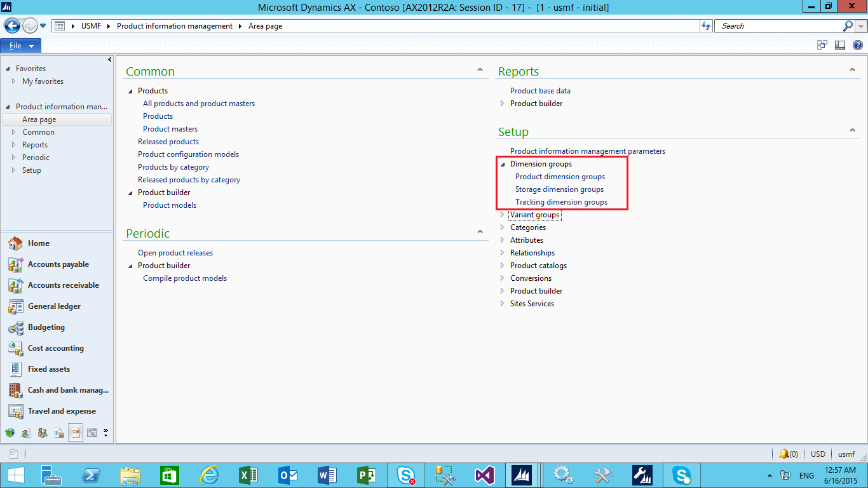Collapse the Common section chevron
The image size is (868, 488).
(480, 71)
